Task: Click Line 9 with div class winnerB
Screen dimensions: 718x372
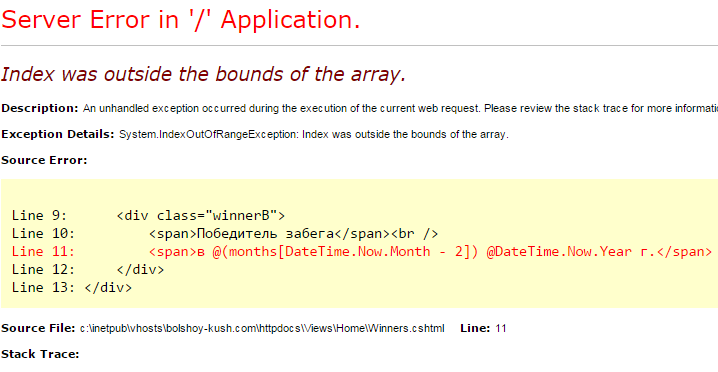Action: tap(148, 215)
